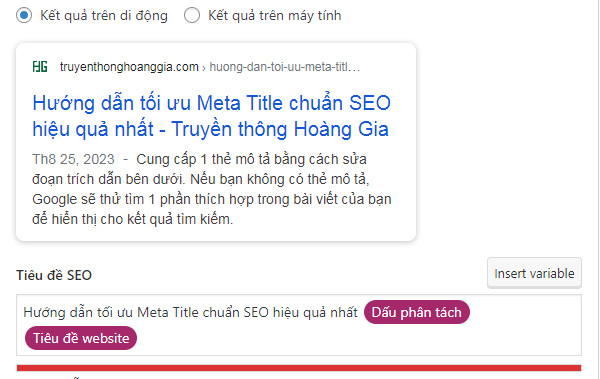Click the "Kết quả trên di động" label text
This screenshot has width=600, height=379.
point(104,16)
